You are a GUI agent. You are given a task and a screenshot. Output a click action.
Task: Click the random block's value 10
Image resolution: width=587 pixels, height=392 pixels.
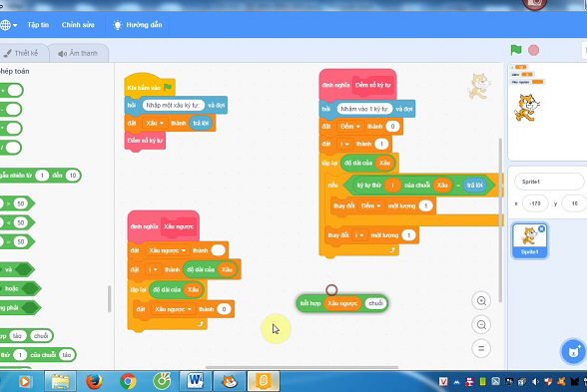pos(73,176)
